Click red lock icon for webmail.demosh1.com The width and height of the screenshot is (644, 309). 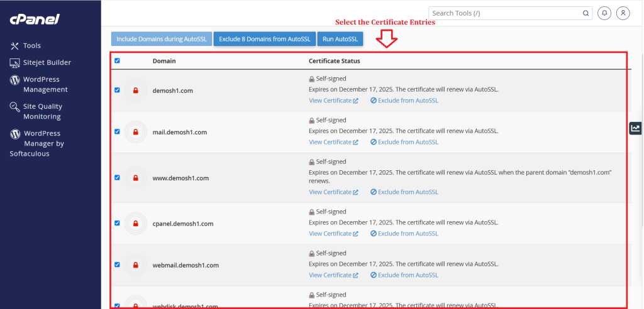(x=136, y=265)
